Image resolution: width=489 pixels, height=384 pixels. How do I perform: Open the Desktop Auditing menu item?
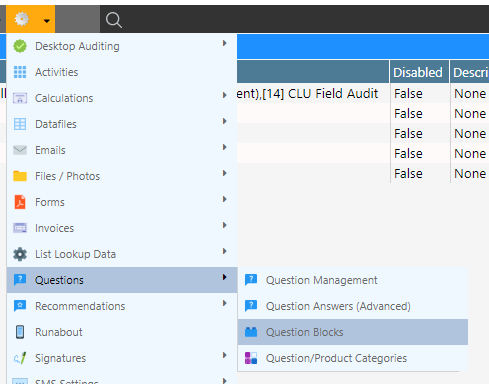click(122, 46)
